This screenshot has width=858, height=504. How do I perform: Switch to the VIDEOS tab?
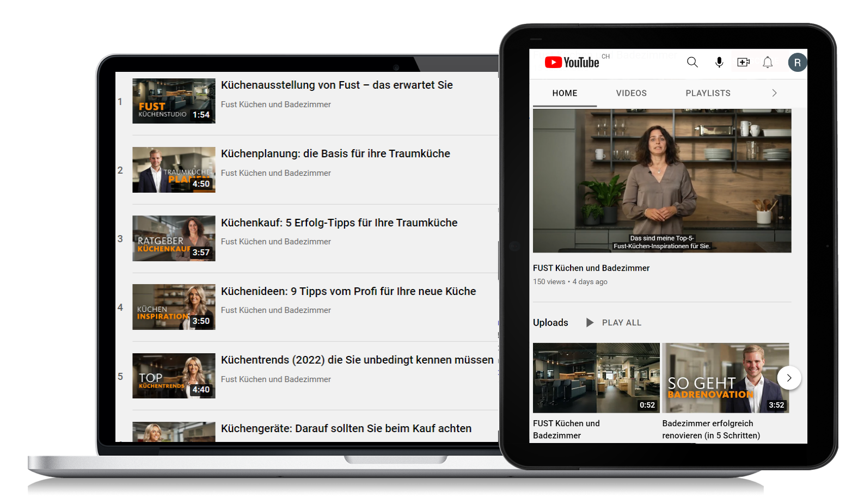(x=632, y=93)
